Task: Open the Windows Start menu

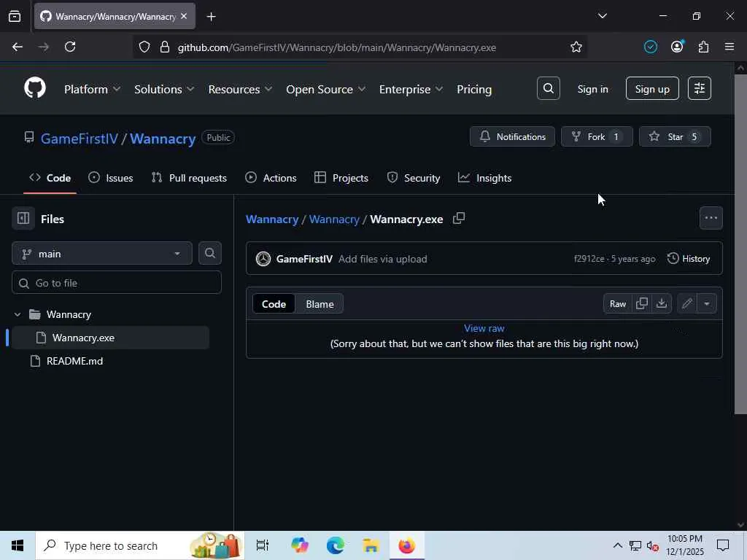Action: [18, 545]
